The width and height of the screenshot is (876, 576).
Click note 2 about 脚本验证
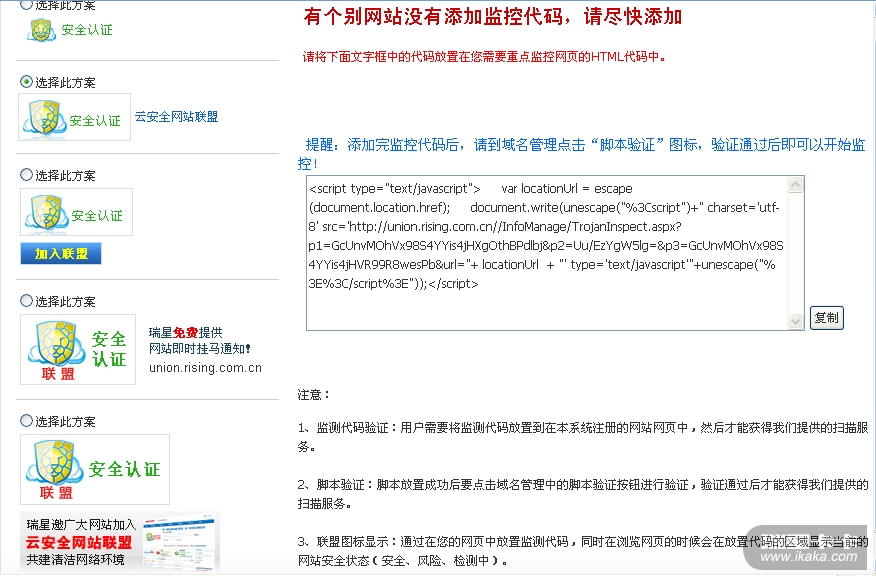583,494
